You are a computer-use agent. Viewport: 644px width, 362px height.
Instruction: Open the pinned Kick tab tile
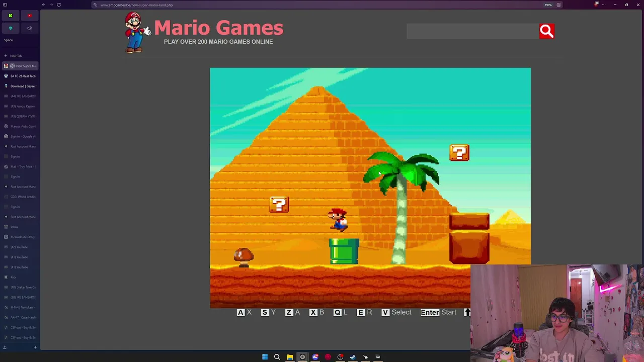10,16
